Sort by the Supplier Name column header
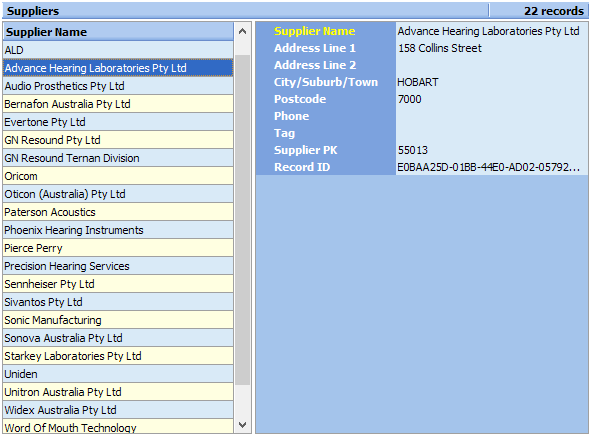The width and height of the screenshot is (591, 436). tap(118, 32)
